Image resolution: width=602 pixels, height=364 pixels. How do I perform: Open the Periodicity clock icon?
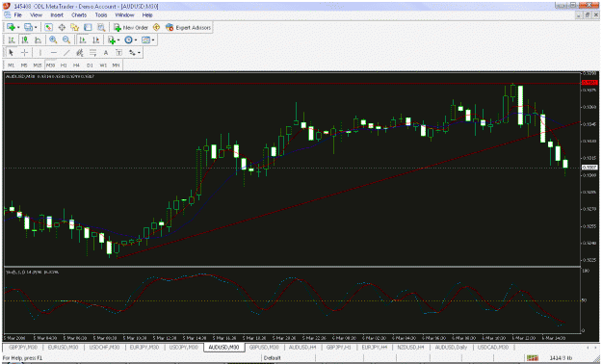(129, 39)
